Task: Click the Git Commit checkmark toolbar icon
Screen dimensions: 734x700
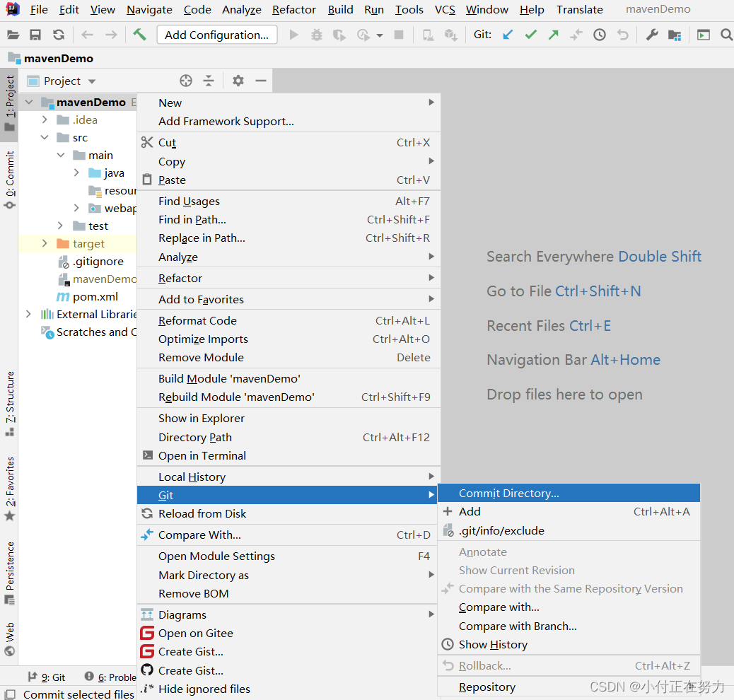Action: 531,35
